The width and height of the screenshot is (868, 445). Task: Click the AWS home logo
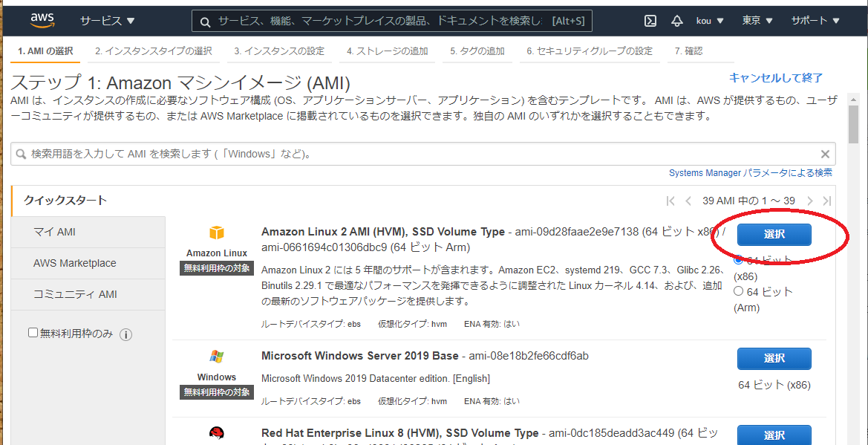[42, 20]
